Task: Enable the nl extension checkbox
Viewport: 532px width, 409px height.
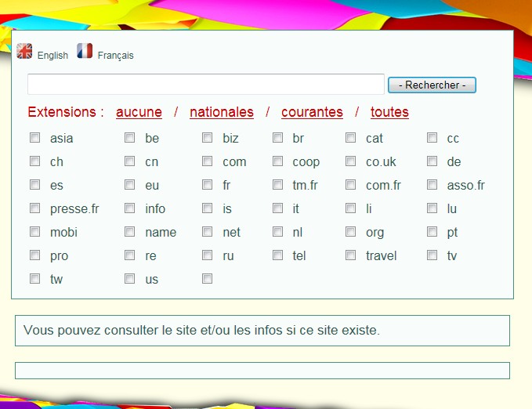Action: click(277, 232)
